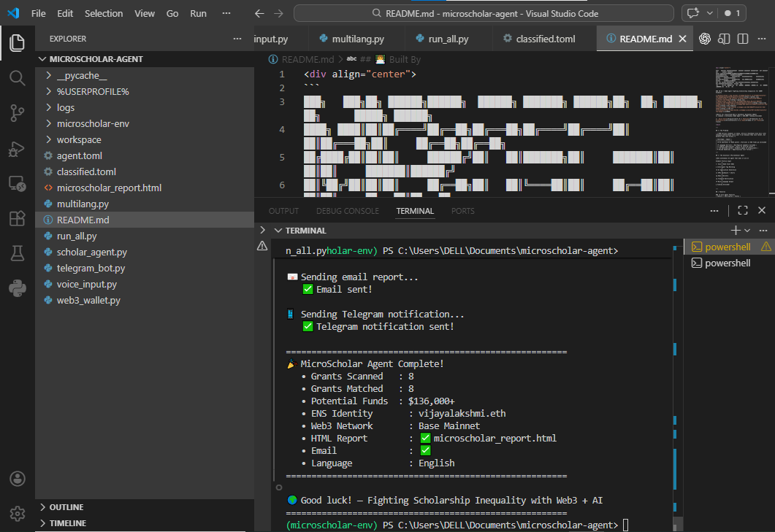Open the Edit menu
This screenshot has height=532, width=775.
(65, 13)
